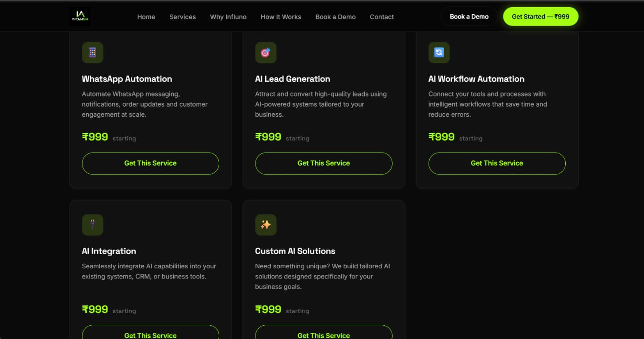The height and width of the screenshot is (339, 644).
Task: Open the Services nav link
Action: pos(183,17)
